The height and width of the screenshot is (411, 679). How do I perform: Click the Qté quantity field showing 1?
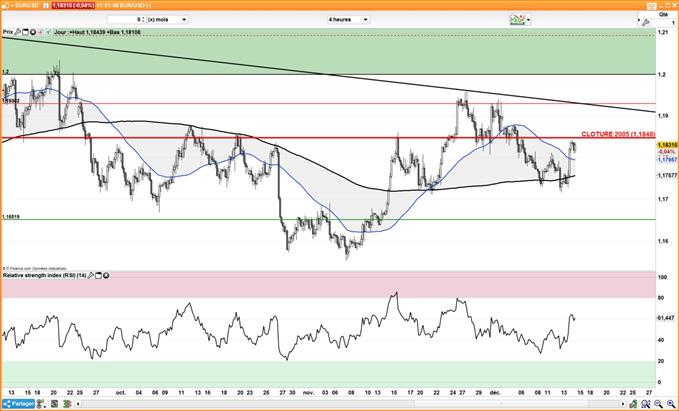click(663, 23)
